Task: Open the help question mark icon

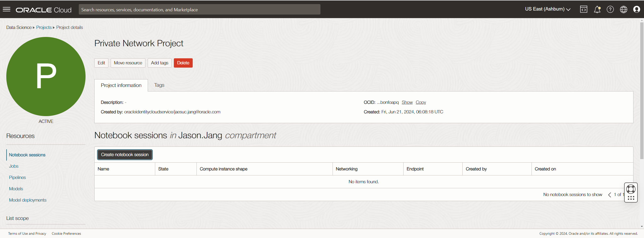Action: click(x=610, y=9)
